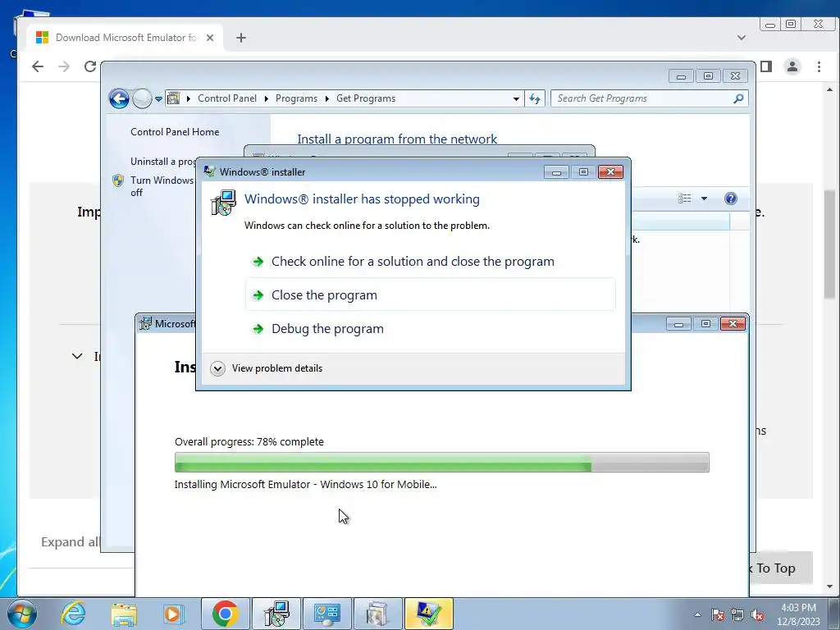Viewport: 840px width, 630px height.
Task: Switch to Chrome taskbar button
Action: (x=226, y=614)
